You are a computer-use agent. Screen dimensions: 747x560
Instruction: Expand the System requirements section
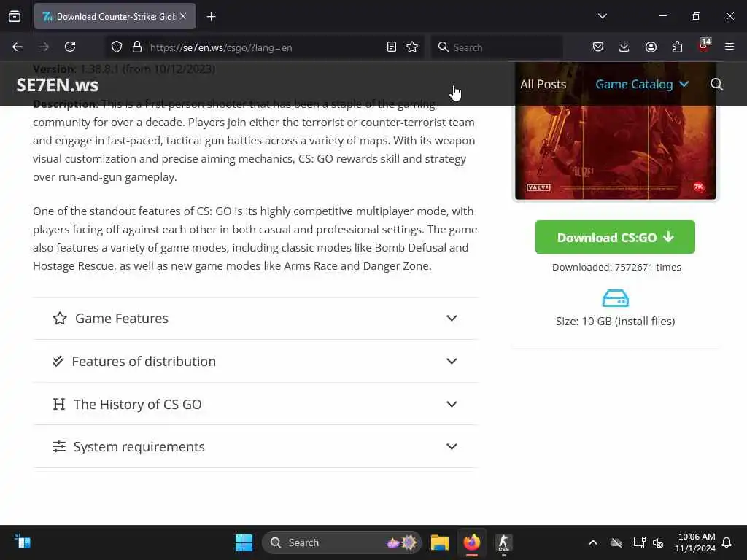click(256, 447)
